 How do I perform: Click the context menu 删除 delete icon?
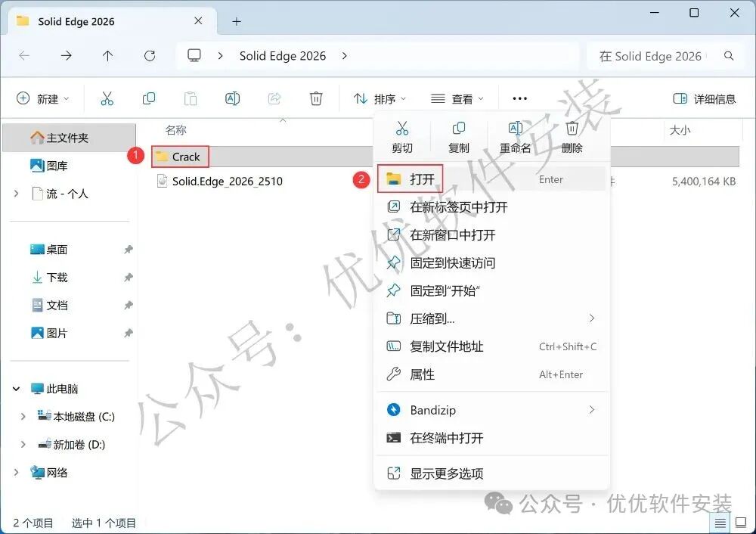coord(572,129)
